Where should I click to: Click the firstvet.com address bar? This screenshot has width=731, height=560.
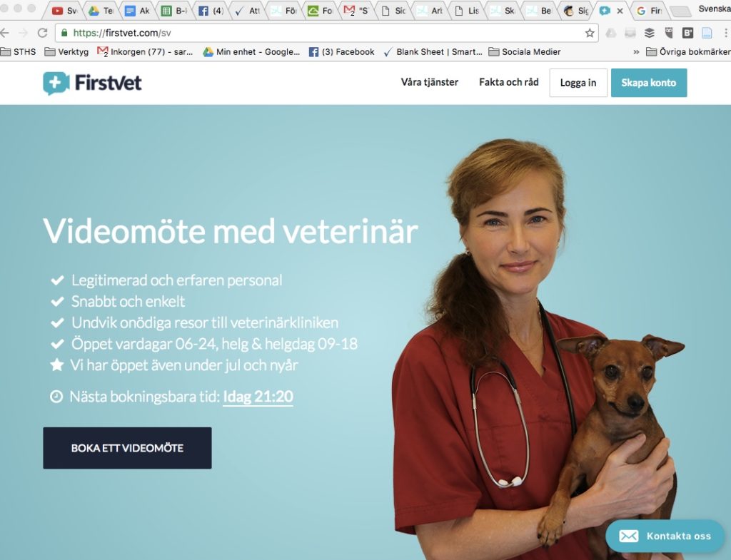point(326,33)
